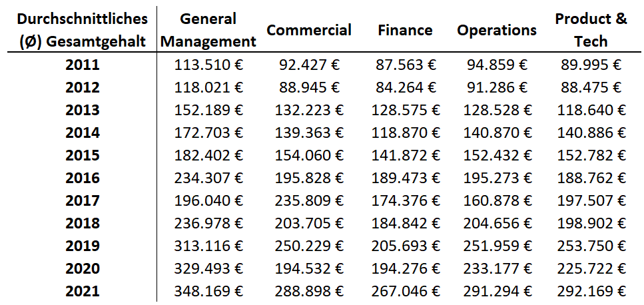Click the cell showing 113.510 €
The height and width of the screenshot is (305, 644).
coord(208,65)
